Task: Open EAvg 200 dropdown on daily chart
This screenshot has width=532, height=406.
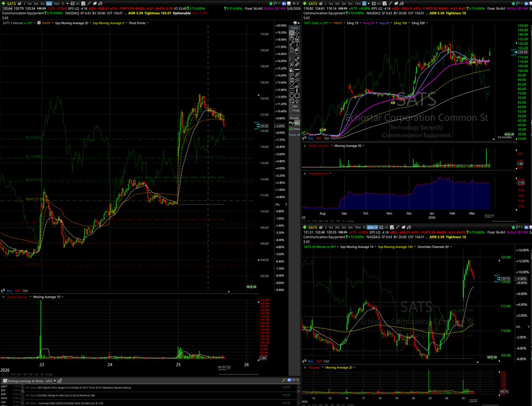Action: (427, 23)
